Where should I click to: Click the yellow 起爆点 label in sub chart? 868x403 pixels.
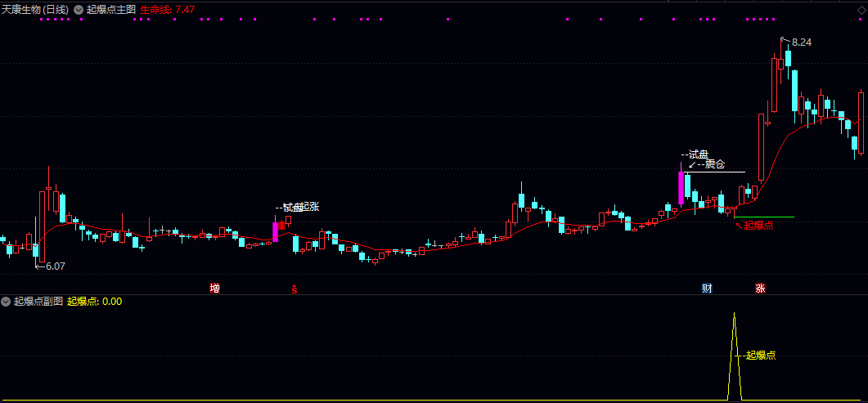click(761, 356)
